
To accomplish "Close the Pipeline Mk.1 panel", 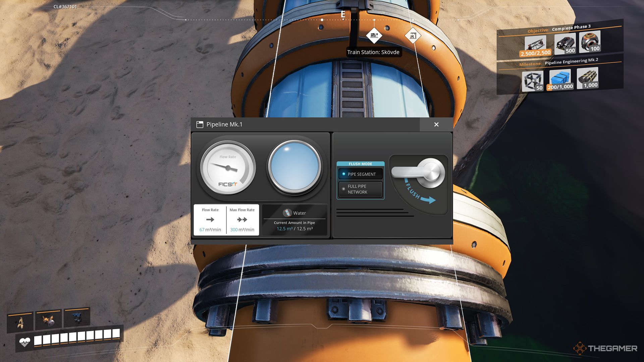I will click(436, 124).
